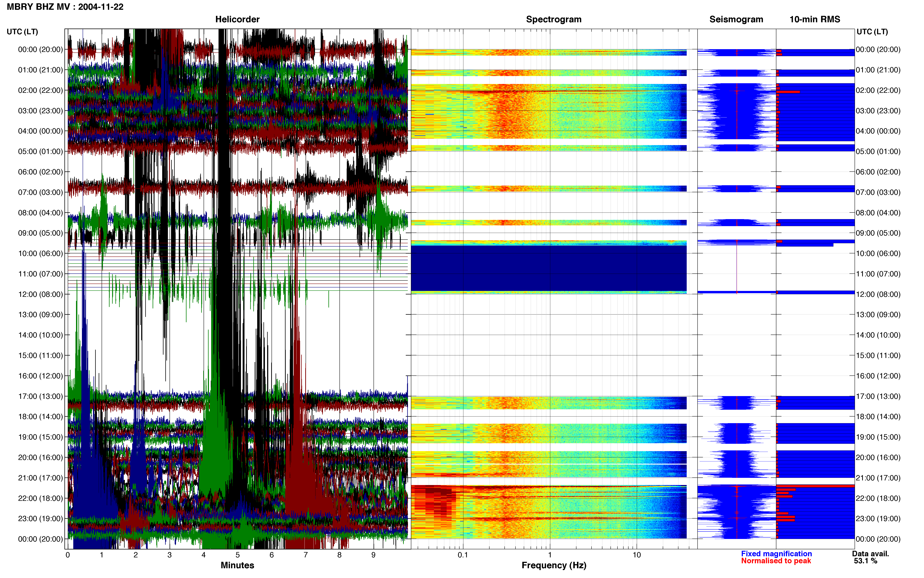Click the left '17:00 (13:00)' time label

click(41, 396)
